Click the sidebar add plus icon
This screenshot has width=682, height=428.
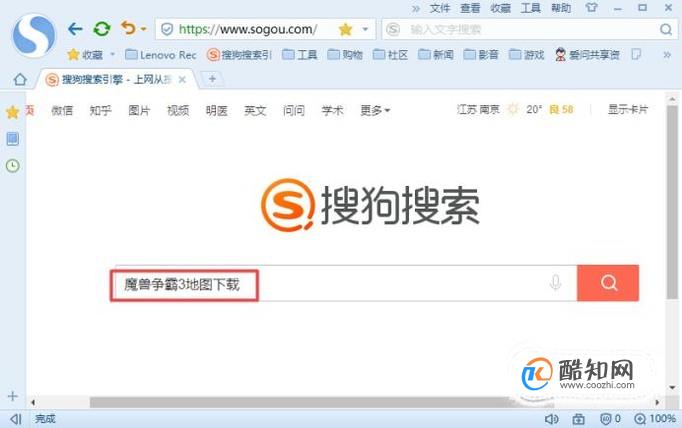(13, 396)
